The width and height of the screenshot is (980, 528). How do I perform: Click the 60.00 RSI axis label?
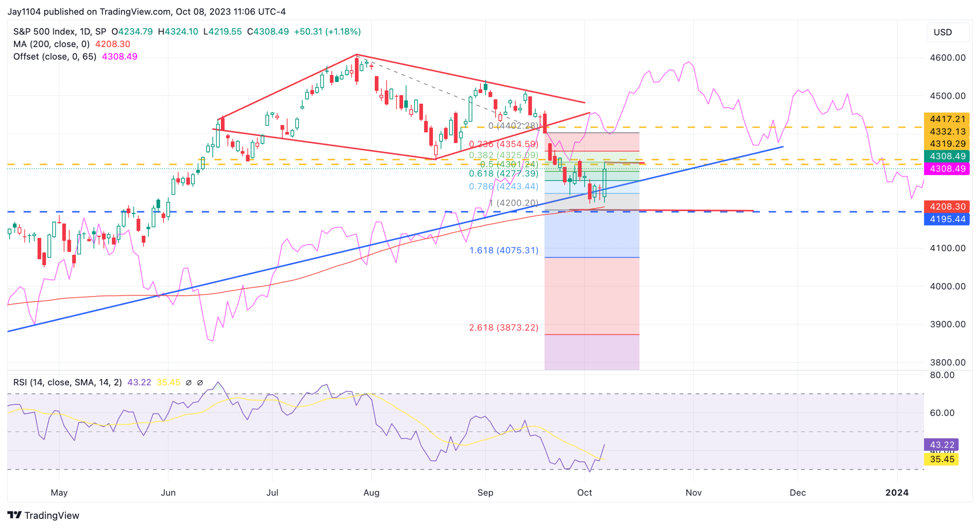pos(942,413)
